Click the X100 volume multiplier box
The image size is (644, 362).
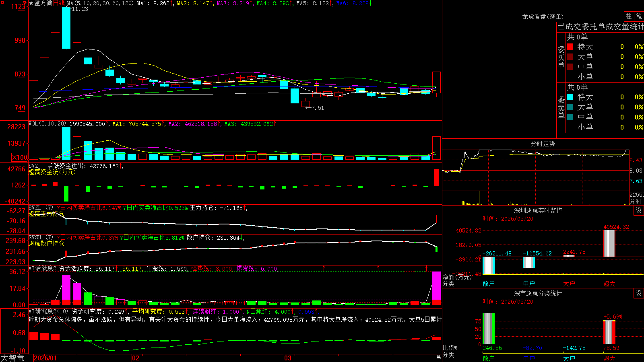click(20, 157)
